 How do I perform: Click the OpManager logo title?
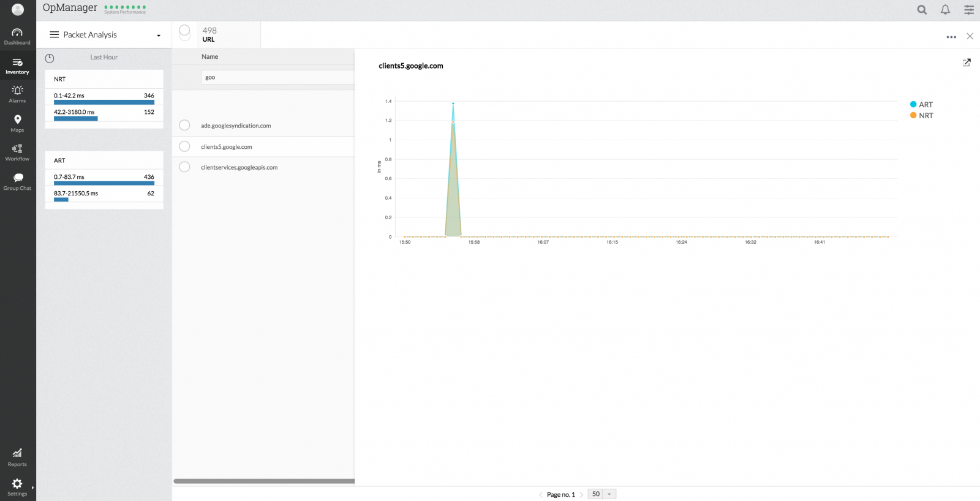point(70,8)
